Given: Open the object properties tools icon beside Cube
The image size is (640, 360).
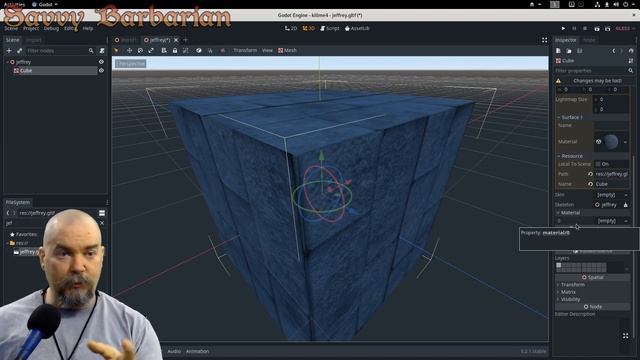Looking at the screenshot, I should 631,61.
